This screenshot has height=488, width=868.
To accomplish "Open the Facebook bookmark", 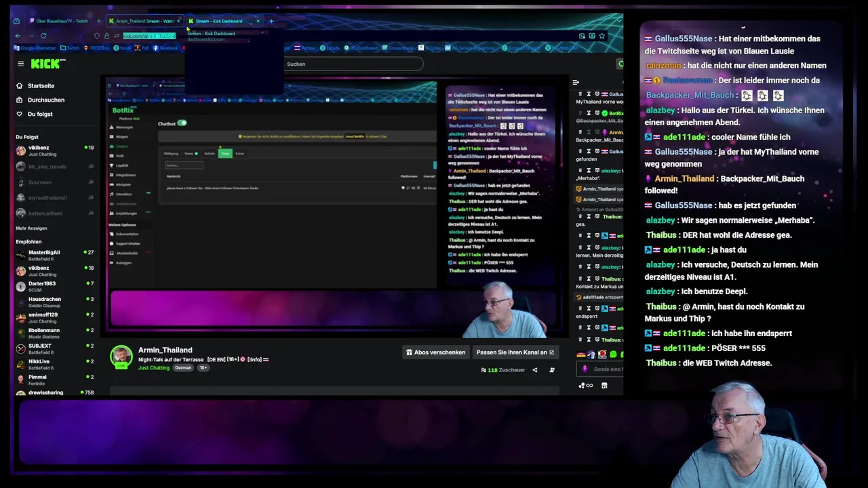I will coord(165,48).
